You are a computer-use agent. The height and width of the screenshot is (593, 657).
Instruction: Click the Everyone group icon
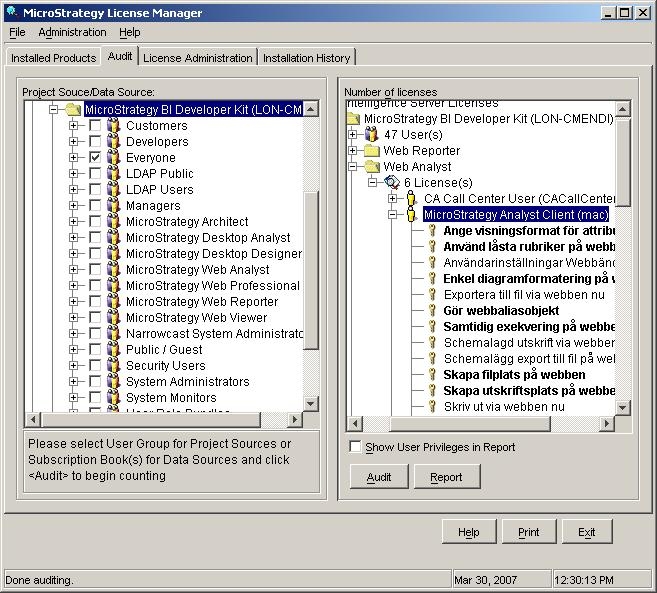113,157
